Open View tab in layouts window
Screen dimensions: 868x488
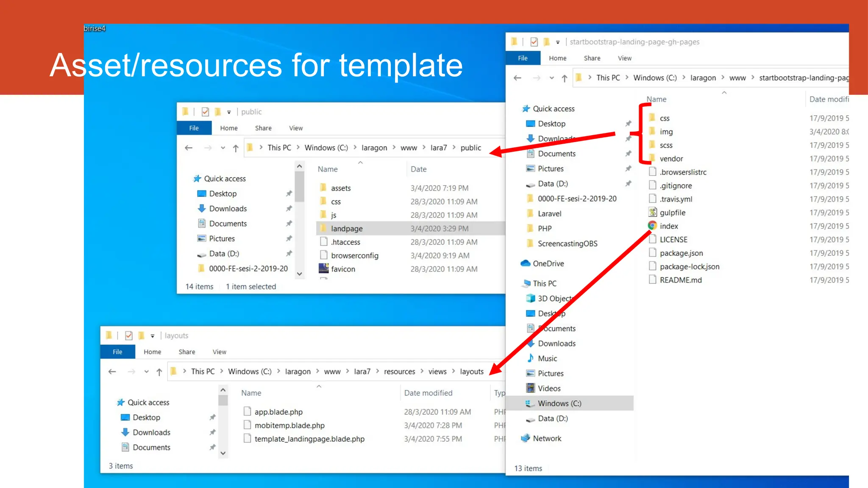(220, 352)
